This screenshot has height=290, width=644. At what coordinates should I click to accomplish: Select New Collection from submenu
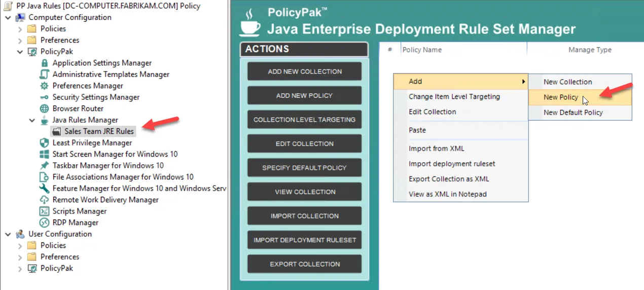tap(580, 82)
